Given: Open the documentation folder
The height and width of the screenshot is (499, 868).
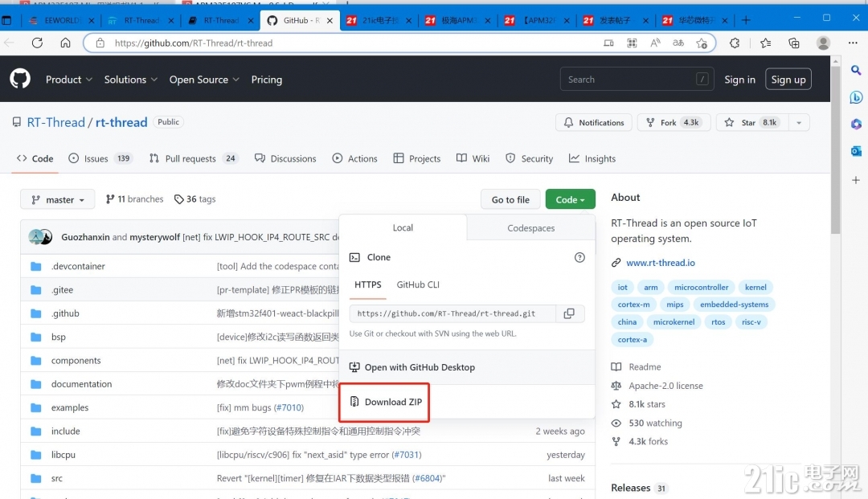Looking at the screenshot, I should [x=81, y=384].
